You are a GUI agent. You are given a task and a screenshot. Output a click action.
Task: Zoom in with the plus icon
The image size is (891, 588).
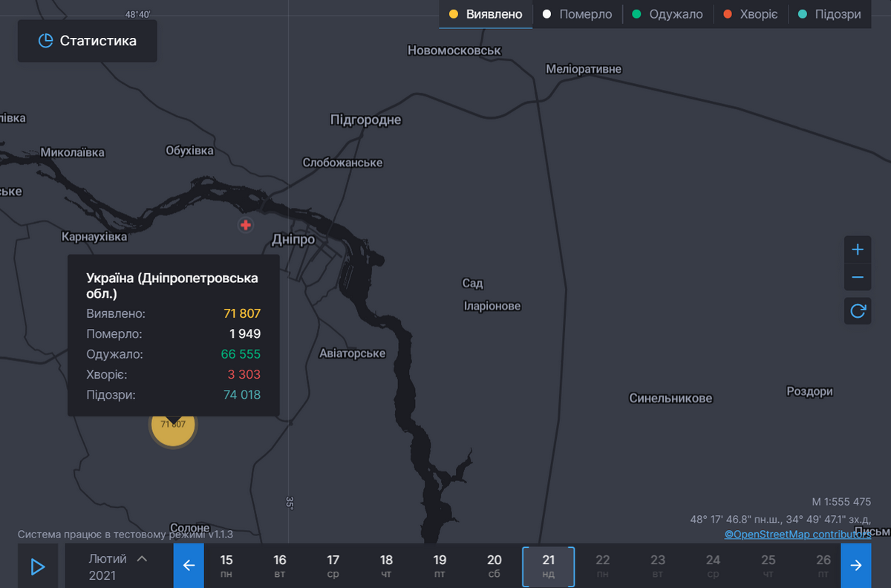pyautogui.click(x=858, y=249)
